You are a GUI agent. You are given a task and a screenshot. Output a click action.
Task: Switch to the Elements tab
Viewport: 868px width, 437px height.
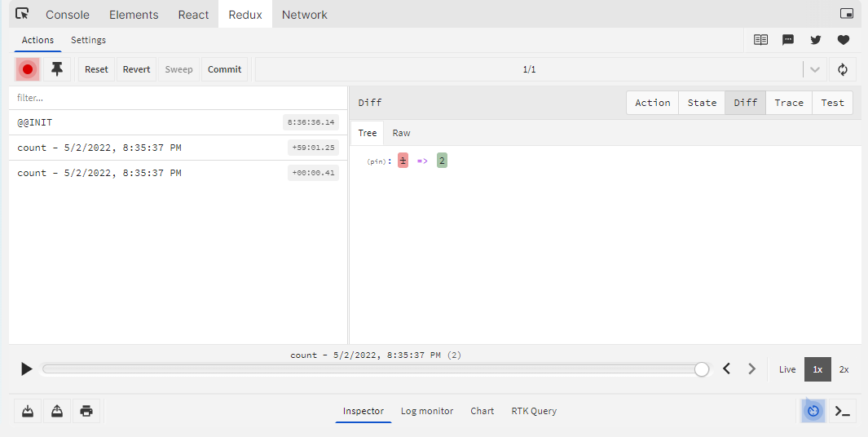134,15
